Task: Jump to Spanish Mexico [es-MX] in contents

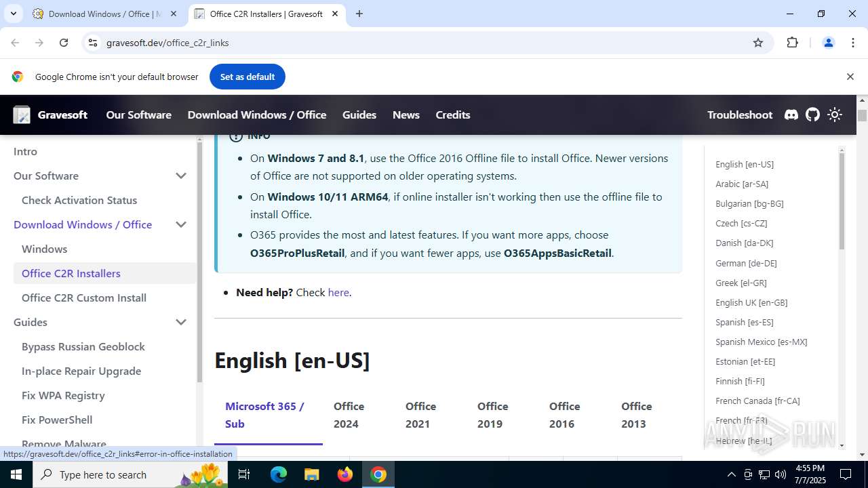Action: tap(762, 342)
